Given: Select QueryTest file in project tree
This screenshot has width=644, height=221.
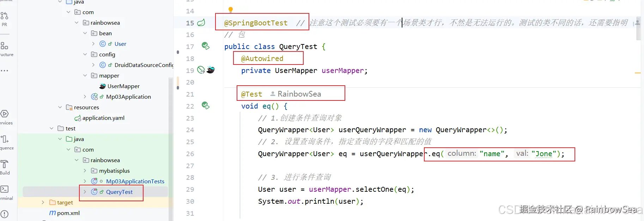Looking at the screenshot, I should point(119,192).
